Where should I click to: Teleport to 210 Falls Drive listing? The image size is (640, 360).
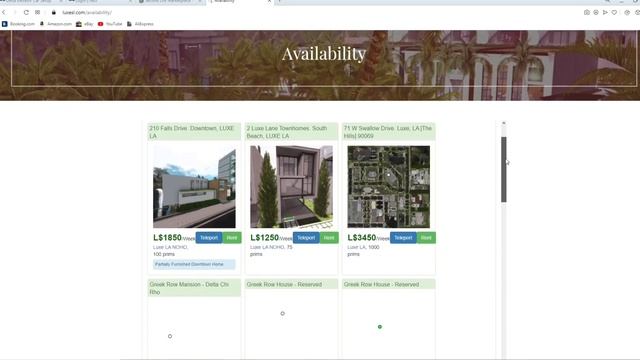[x=209, y=238]
